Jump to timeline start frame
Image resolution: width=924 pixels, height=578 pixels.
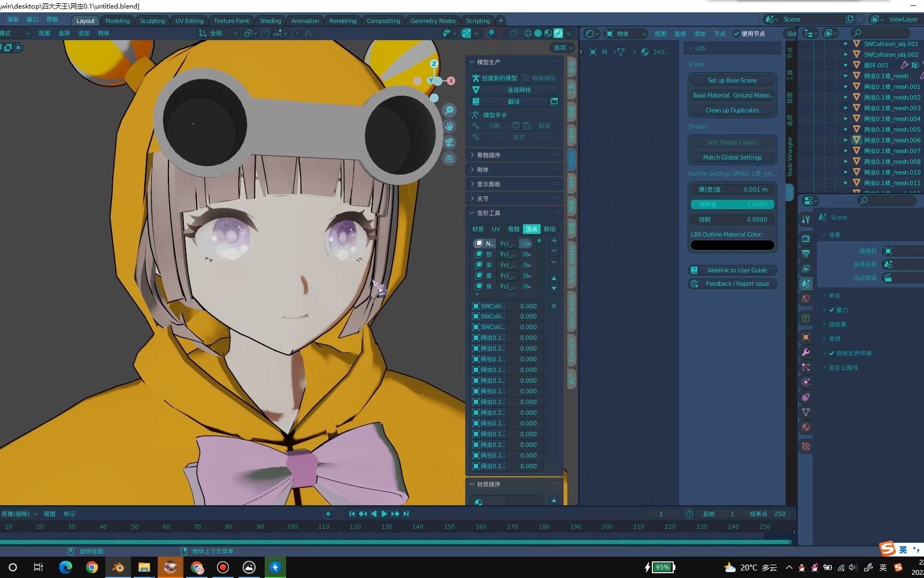(x=352, y=514)
